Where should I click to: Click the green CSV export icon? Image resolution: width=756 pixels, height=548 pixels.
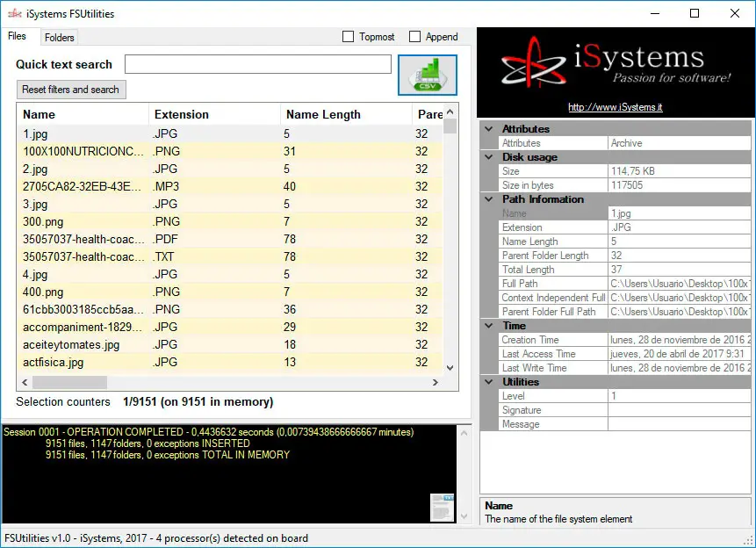click(427, 75)
